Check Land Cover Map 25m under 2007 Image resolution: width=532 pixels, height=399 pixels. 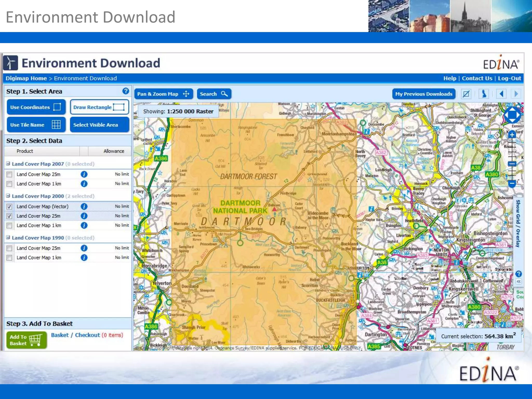(9, 174)
